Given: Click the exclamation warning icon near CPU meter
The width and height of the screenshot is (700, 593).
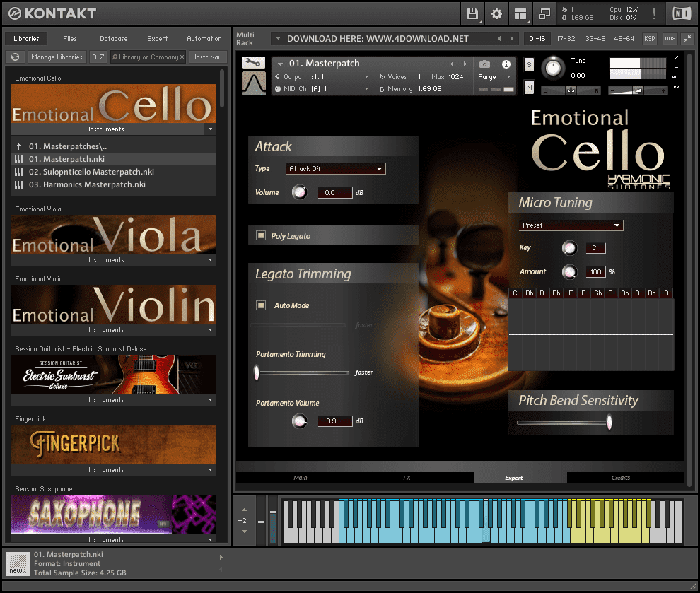Looking at the screenshot, I should [653, 13].
